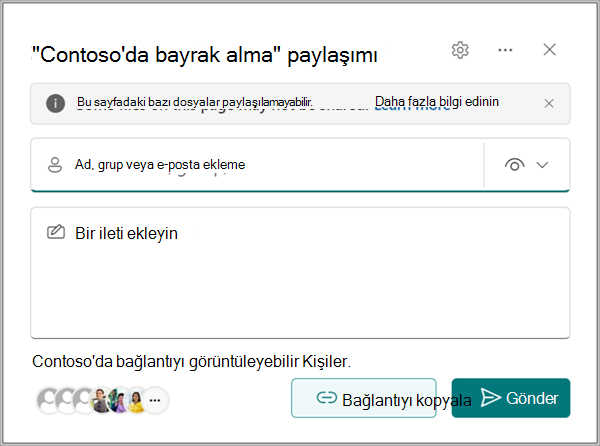Click banner text 'Bu sayfadaki bazı dosyalar paylaşılamayabilir'
The height and width of the screenshot is (446, 600).
point(195,102)
